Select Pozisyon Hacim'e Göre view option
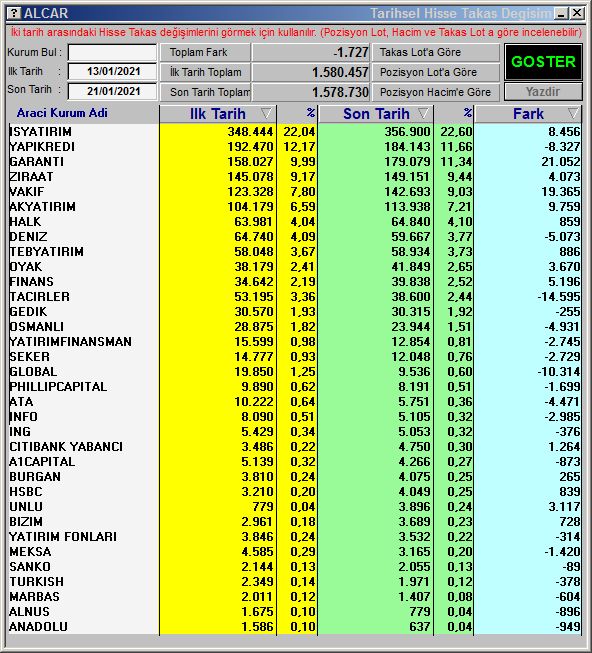592x653 pixels. tap(435, 92)
